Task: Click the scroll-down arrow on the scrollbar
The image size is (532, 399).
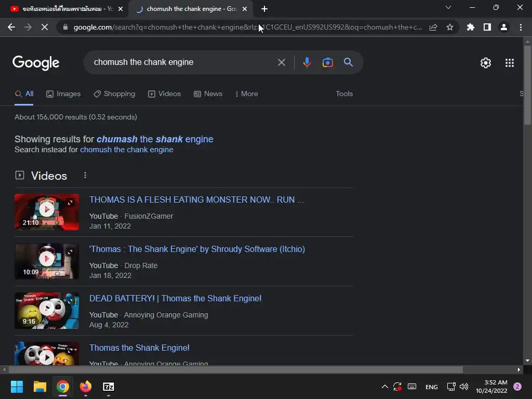Action: pos(527,361)
